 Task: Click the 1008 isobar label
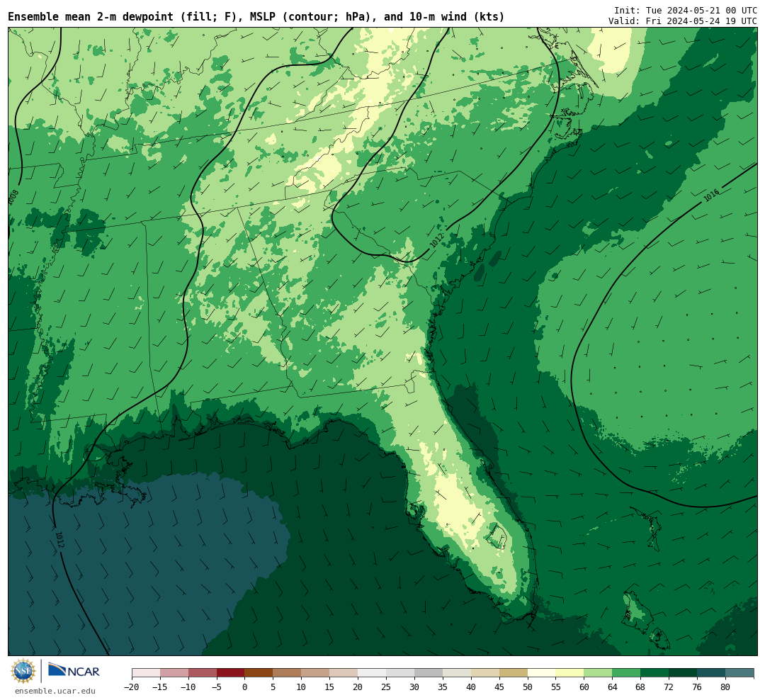(x=13, y=197)
